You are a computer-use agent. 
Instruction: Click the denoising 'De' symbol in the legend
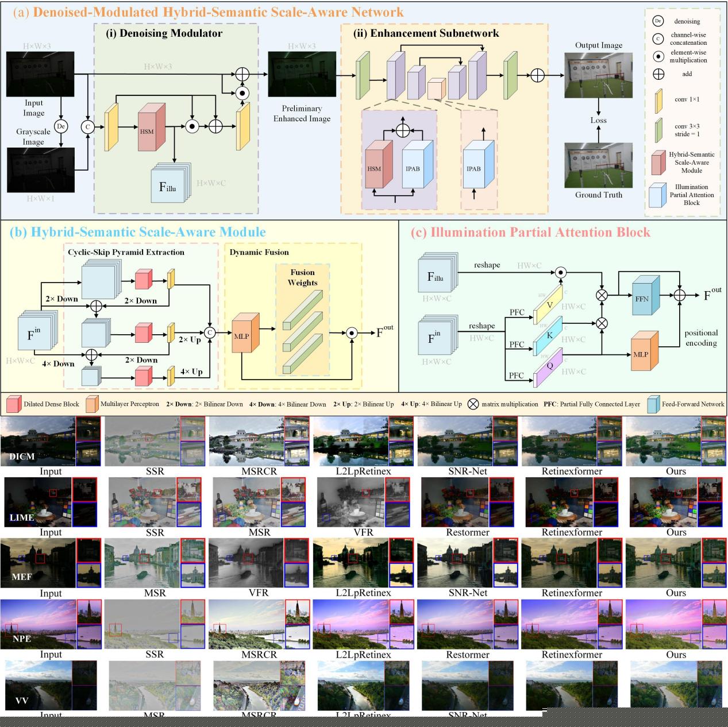coord(658,21)
